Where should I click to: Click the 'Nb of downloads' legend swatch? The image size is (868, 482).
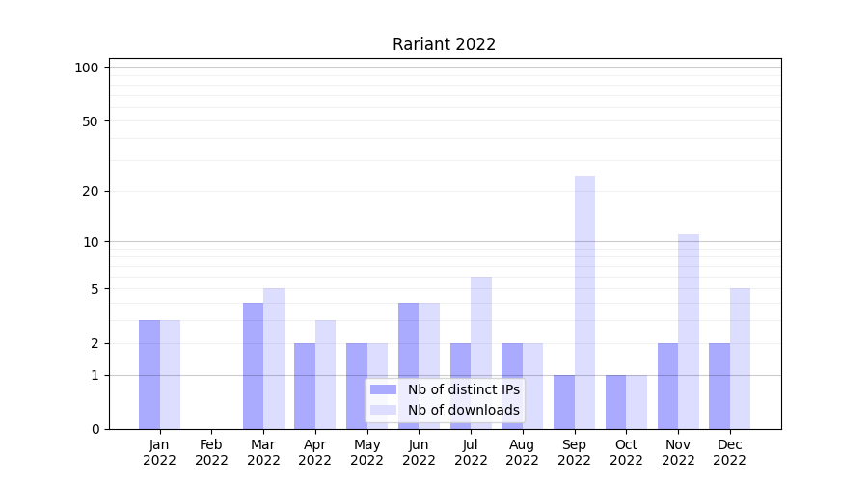pos(383,410)
